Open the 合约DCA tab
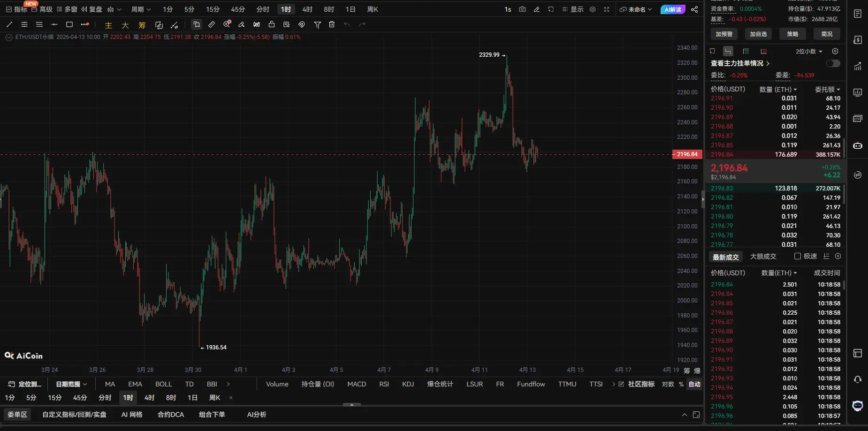Screen dimensions: 868x431 click(171, 415)
